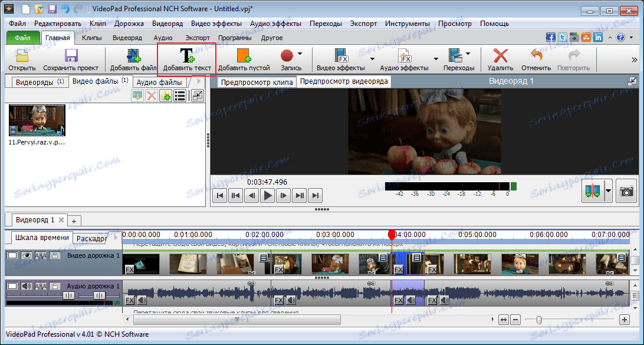Click split clip icon beside preview
The height and width of the screenshot is (345, 644).
[x=593, y=191]
